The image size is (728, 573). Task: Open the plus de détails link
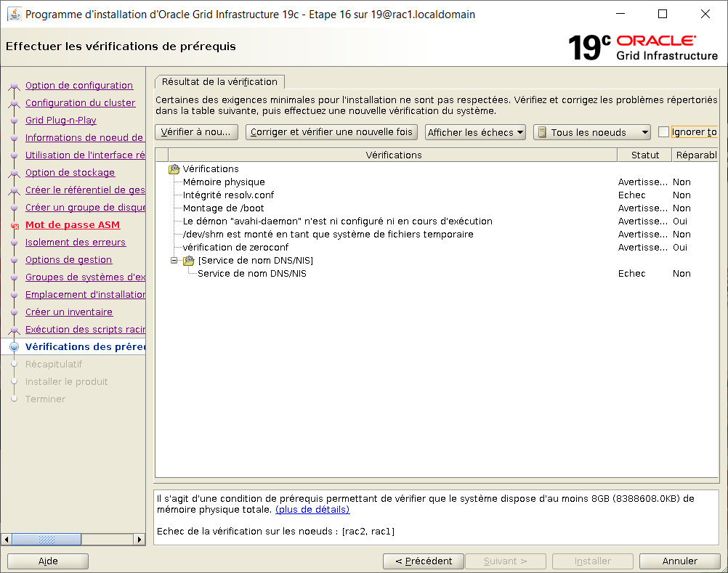point(312,510)
